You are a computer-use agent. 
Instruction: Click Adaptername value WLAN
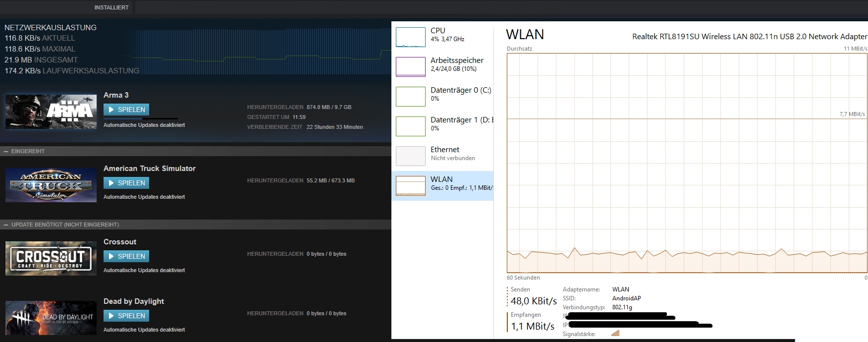tap(621, 289)
